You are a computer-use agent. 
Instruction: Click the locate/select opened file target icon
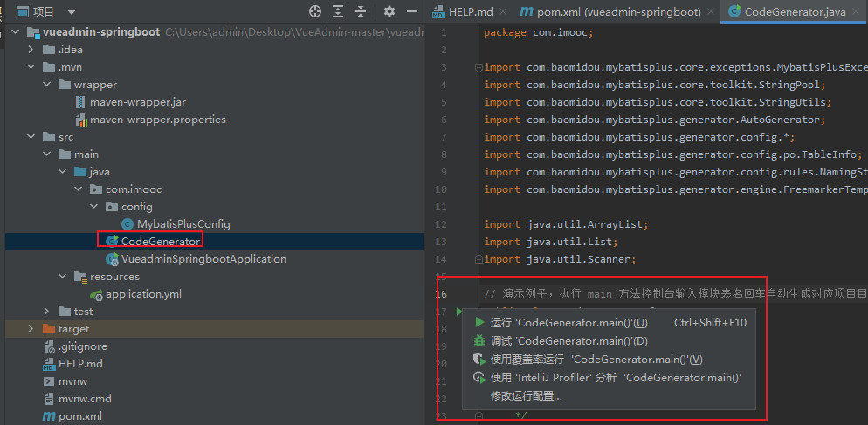pos(315,11)
